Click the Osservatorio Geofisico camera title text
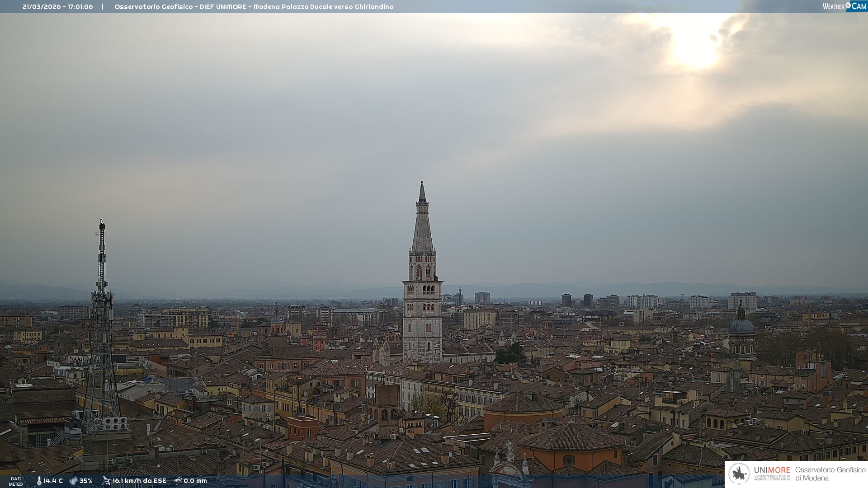This screenshot has width=868, height=488. coord(254,7)
